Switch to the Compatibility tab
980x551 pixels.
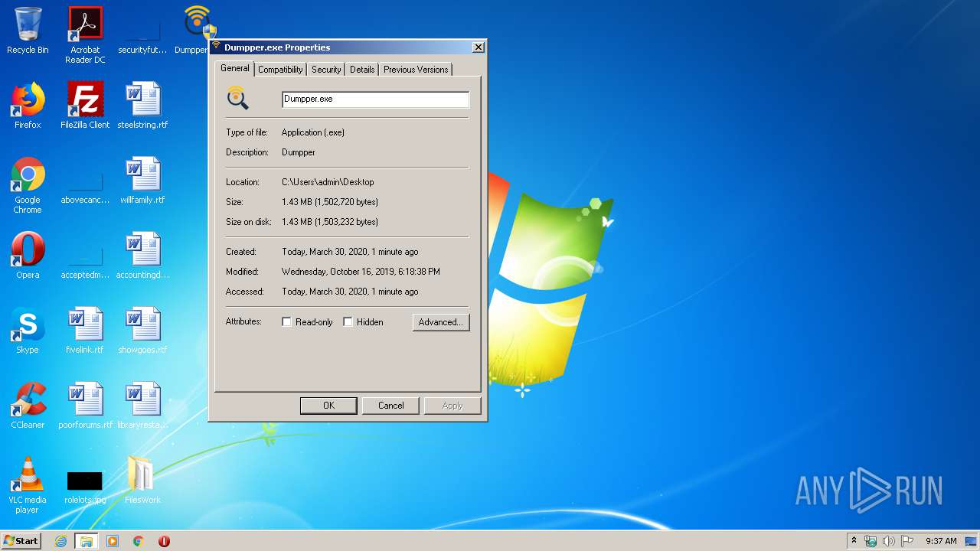pyautogui.click(x=280, y=70)
